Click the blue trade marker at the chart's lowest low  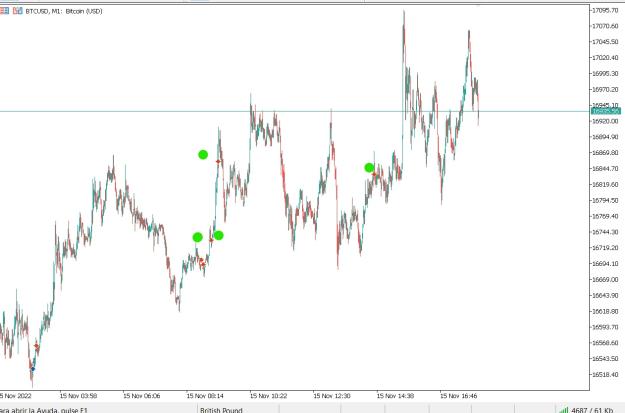click(33, 369)
